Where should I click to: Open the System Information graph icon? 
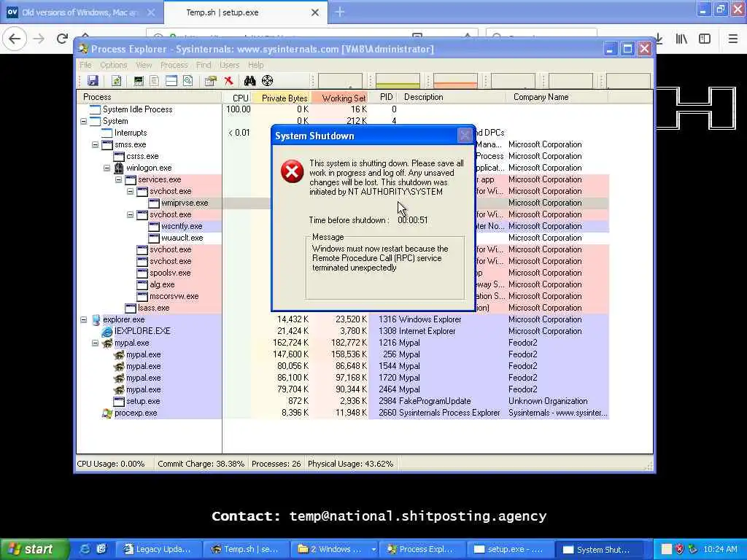[x=139, y=80]
